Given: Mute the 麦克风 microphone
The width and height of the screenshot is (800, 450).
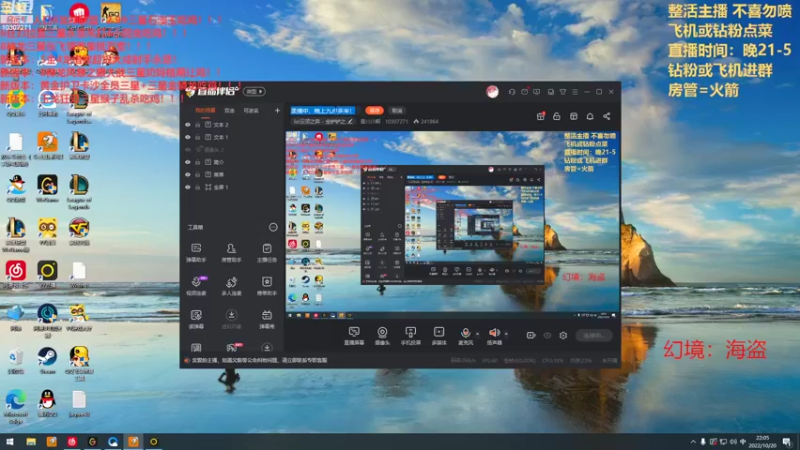Looking at the screenshot, I should [x=465, y=336].
